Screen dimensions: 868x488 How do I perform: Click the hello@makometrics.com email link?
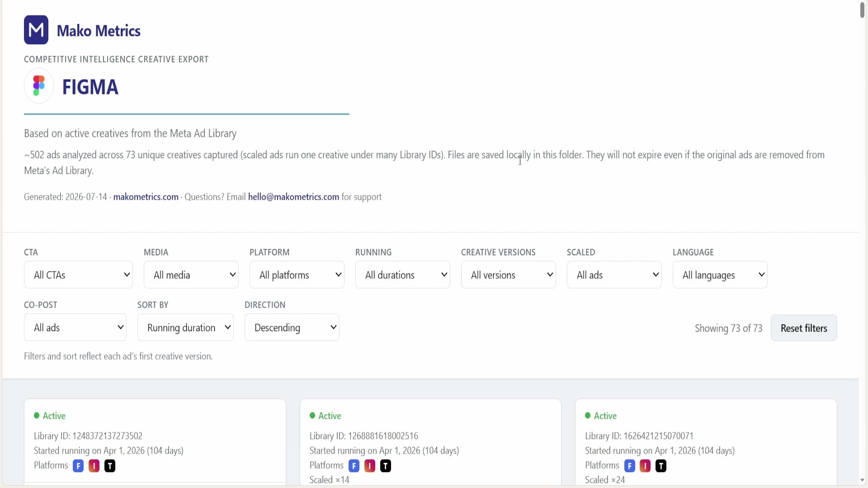point(293,197)
